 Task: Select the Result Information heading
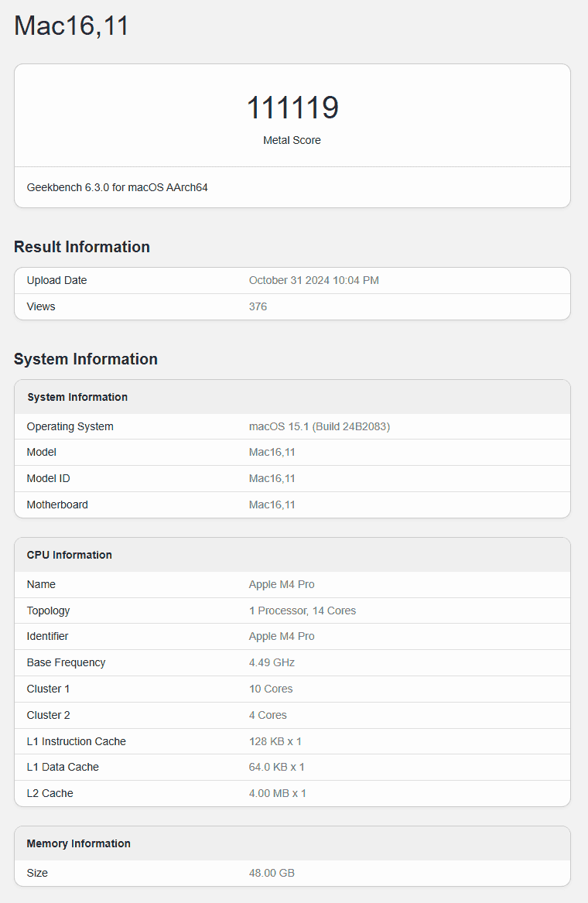click(82, 247)
